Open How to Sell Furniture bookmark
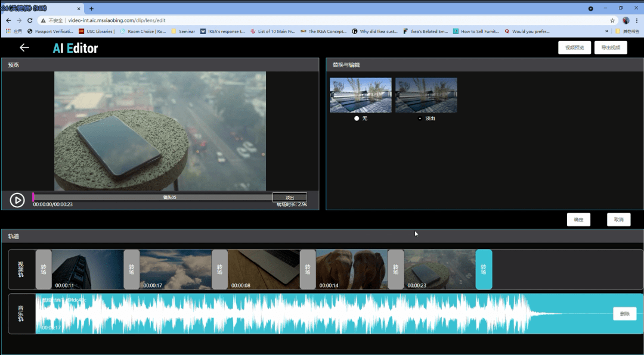The width and height of the screenshot is (644, 355). pyautogui.click(x=476, y=31)
